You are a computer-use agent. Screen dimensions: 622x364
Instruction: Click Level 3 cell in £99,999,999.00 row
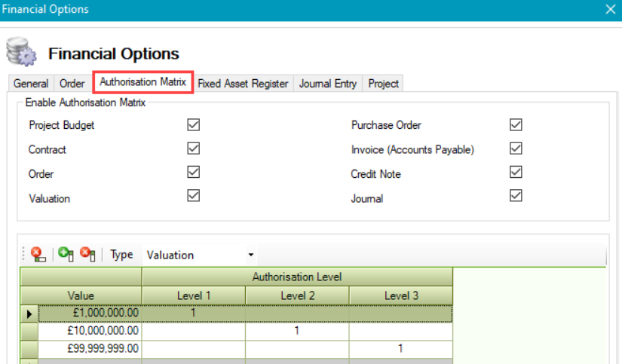401,348
